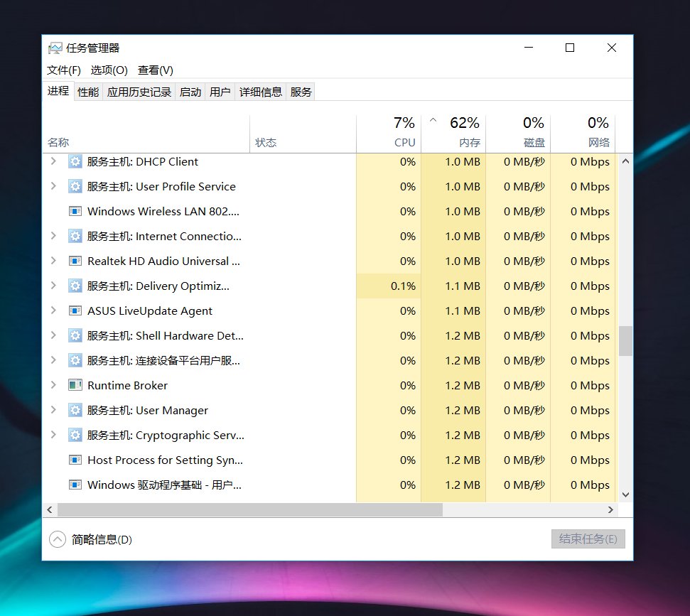
Task: Select the 进程 tab
Action: [x=58, y=91]
